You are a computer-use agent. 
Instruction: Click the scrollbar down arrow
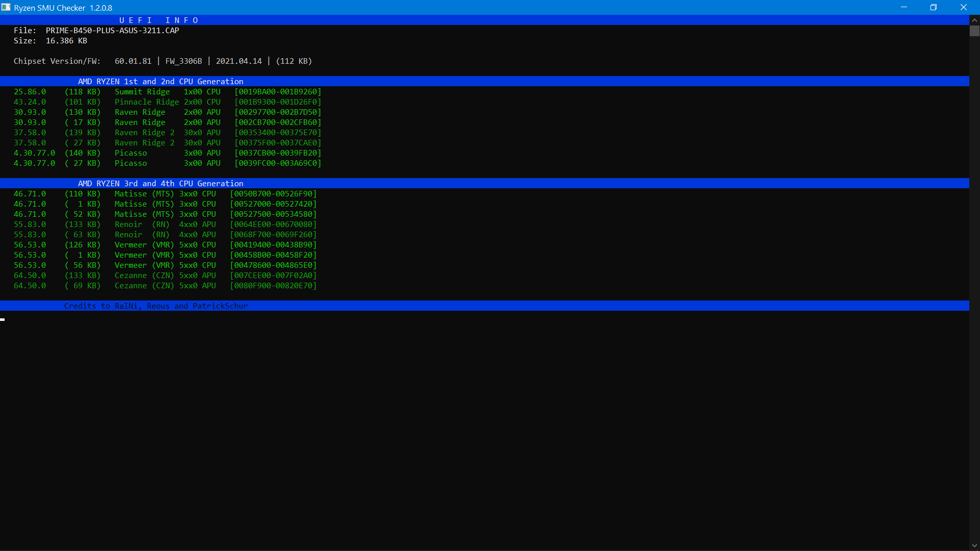974,545
